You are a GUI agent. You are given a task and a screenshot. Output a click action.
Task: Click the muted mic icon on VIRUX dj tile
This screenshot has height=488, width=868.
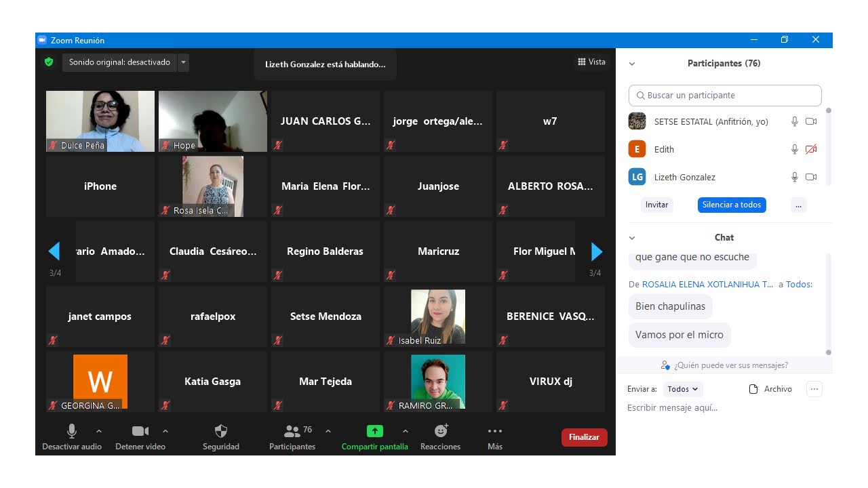[503, 405]
